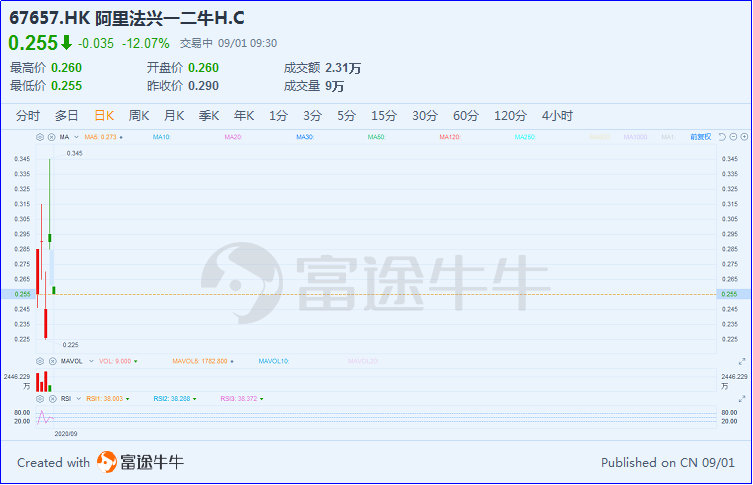Expand the MA indicator type dropdown
Viewport: 753px width, 485px height.
click(76, 137)
